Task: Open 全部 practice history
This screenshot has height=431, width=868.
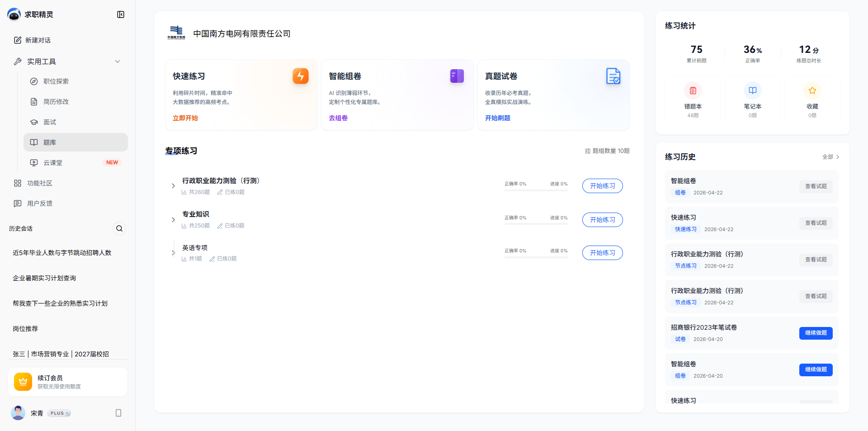Action: coord(830,157)
